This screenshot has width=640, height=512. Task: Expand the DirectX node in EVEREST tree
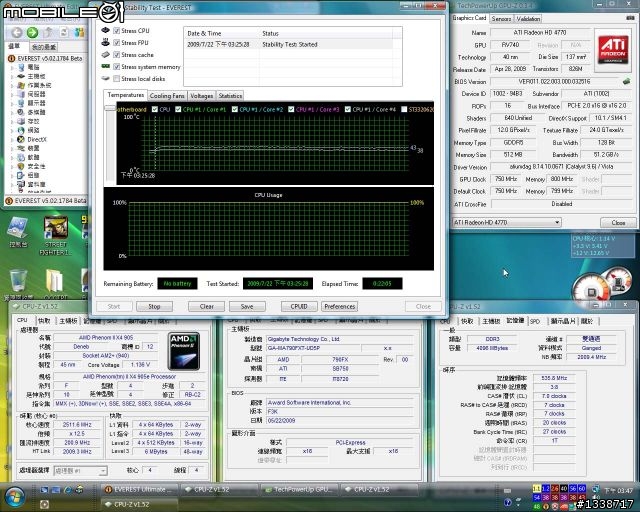12,139
